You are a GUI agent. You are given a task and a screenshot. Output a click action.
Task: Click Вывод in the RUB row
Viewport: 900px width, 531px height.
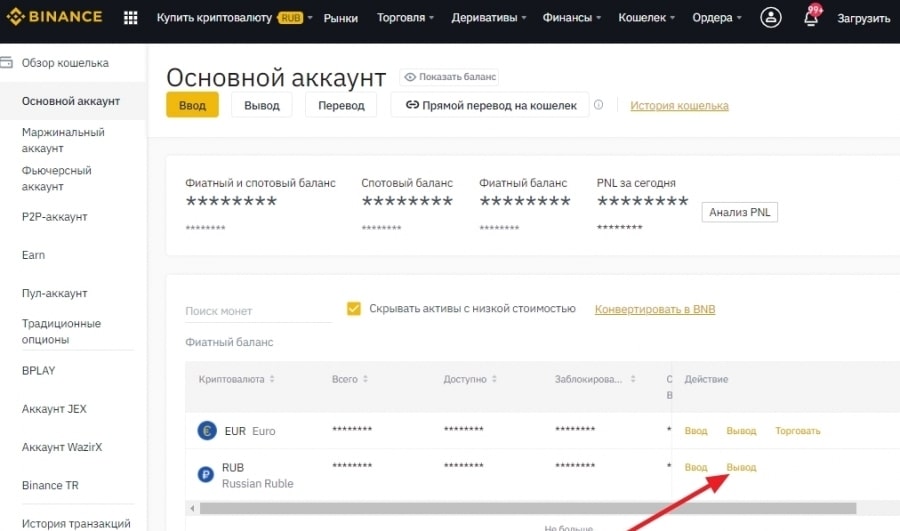click(x=741, y=467)
